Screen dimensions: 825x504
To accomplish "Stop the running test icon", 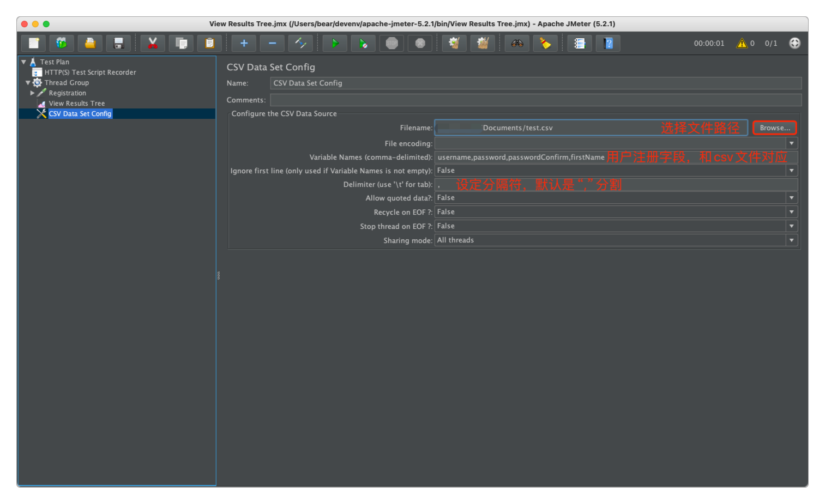I will point(392,43).
